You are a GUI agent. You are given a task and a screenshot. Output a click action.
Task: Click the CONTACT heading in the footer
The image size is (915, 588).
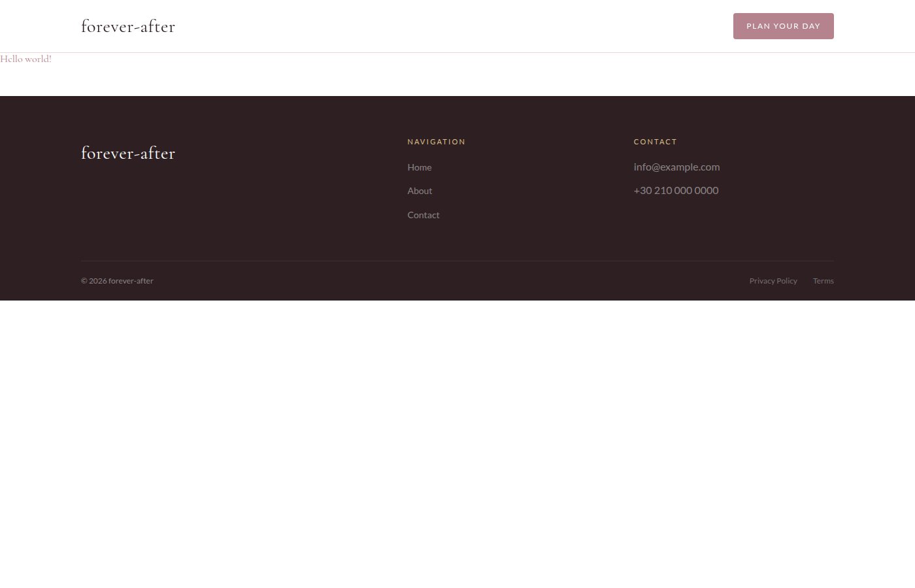tap(655, 142)
